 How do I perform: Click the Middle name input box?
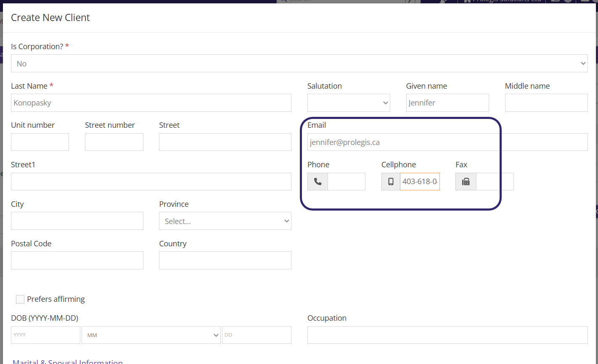[546, 103]
